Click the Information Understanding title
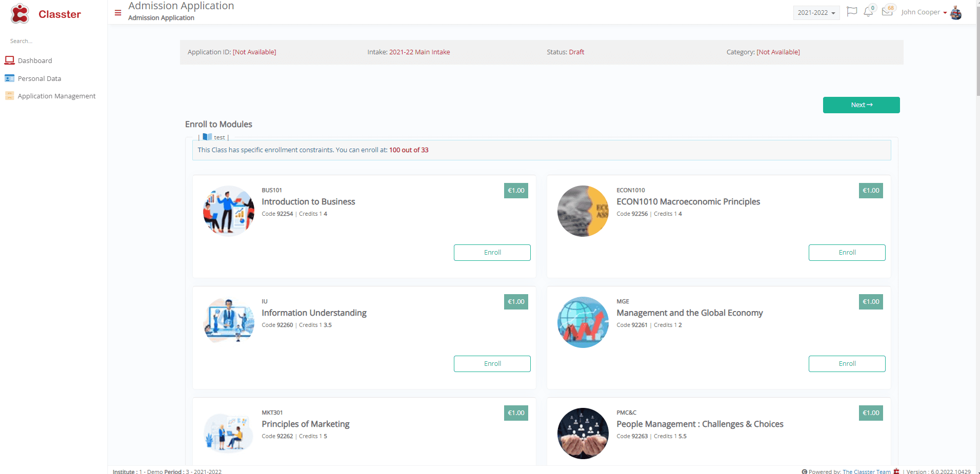Viewport: 980px width, 474px height. [314, 313]
